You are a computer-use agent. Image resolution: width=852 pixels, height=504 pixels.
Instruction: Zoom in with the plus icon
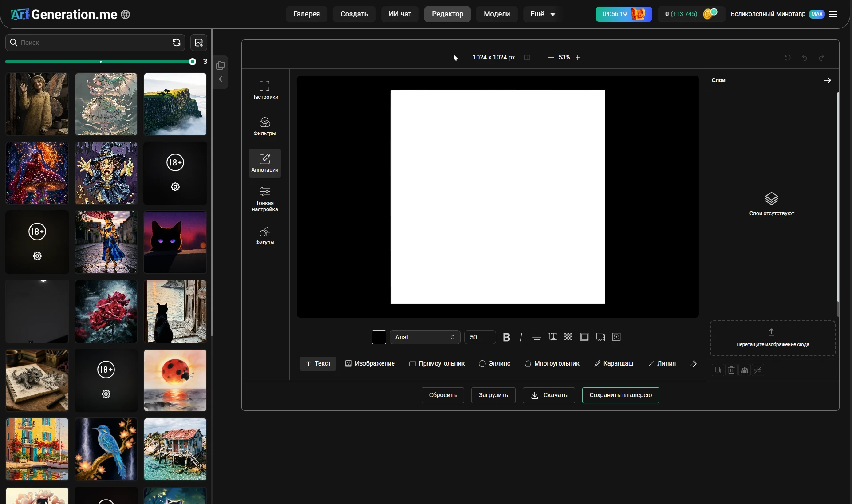click(578, 58)
